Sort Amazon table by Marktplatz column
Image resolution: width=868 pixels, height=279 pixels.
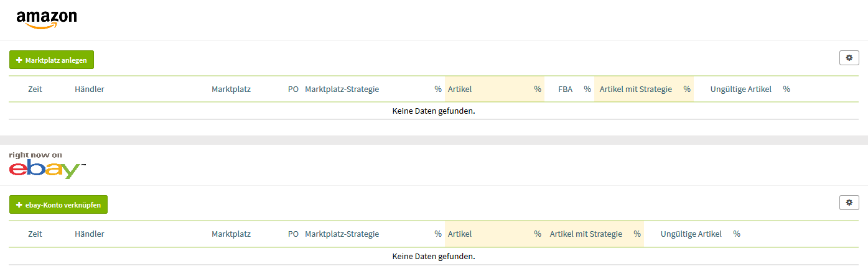[x=231, y=89]
